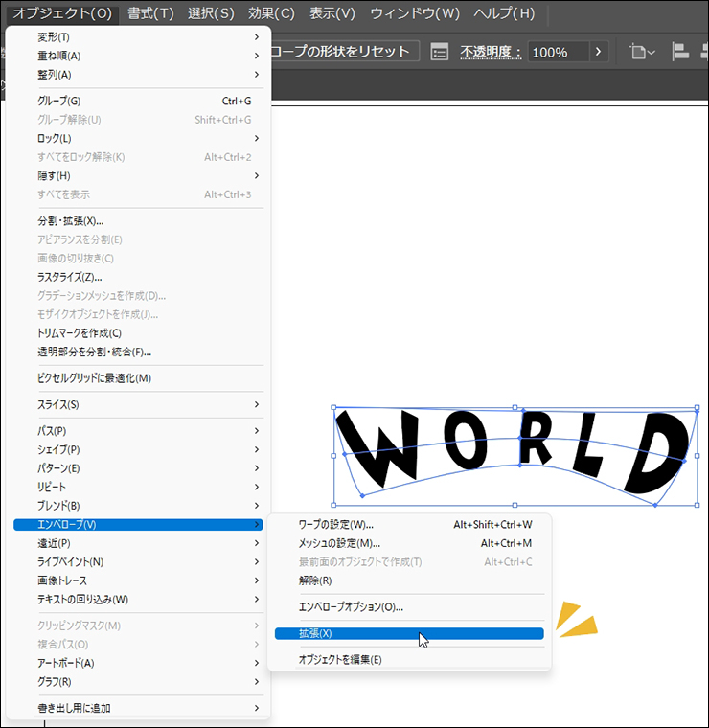Screen dimensions: 709x728
Task: Choose メッシュの設定(M)... from submenu
Action: [x=339, y=543]
